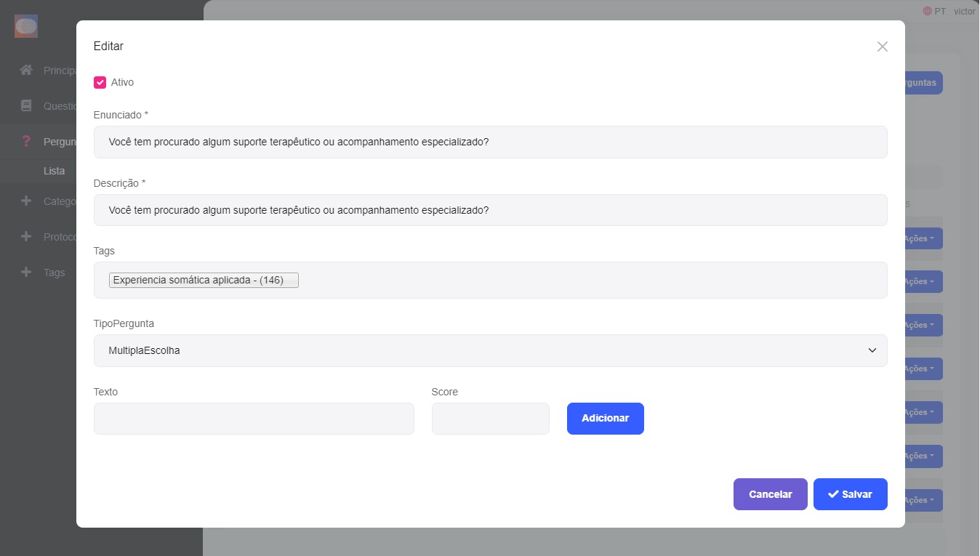Click the victor user menu
980x556 pixels.
pyautogui.click(x=964, y=11)
